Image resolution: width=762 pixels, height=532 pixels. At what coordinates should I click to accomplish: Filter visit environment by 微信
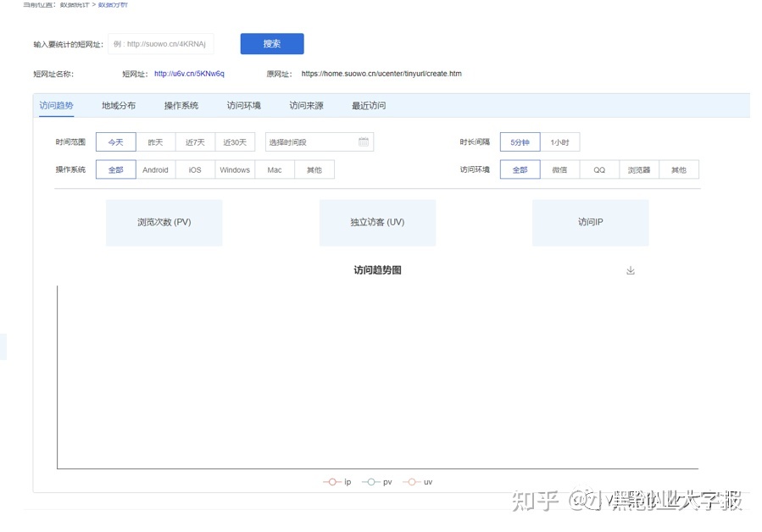pyautogui.click(x=559, y=170)
